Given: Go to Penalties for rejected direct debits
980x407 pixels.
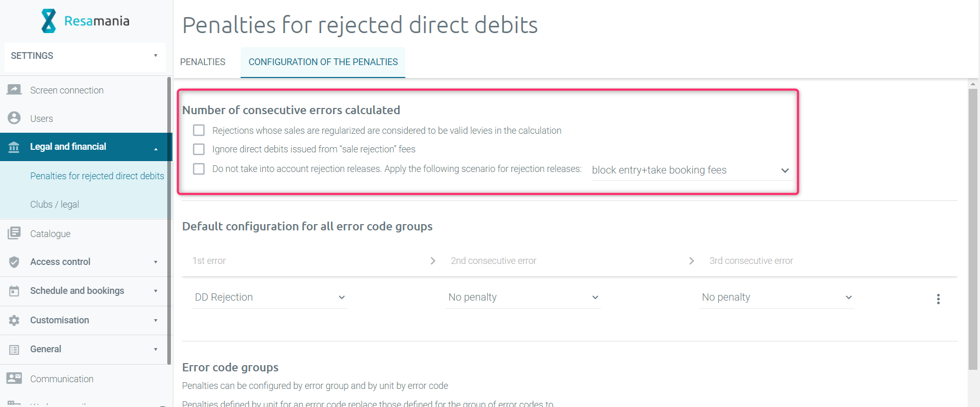Looking at the screenshot, I should [x=97, y=176].
